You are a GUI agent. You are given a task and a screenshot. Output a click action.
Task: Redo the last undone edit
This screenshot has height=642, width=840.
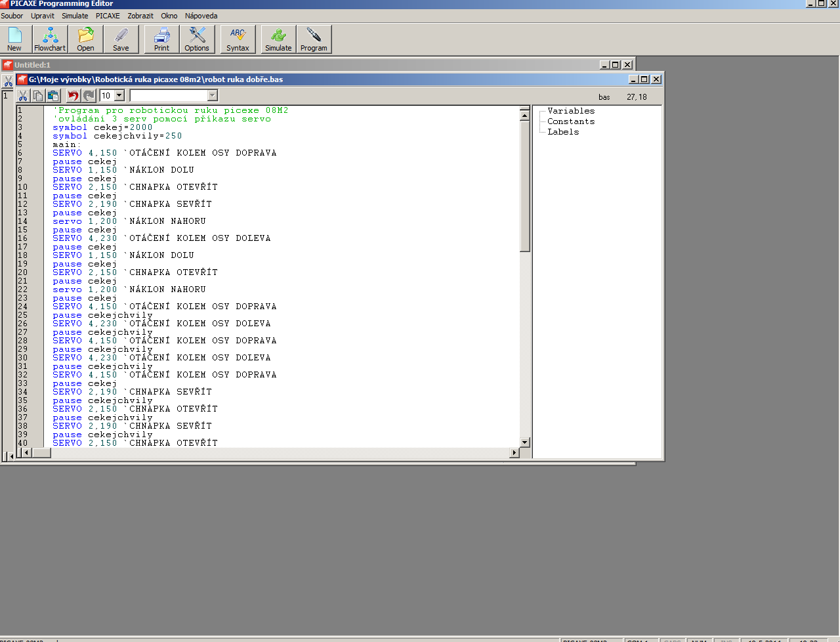89,96
